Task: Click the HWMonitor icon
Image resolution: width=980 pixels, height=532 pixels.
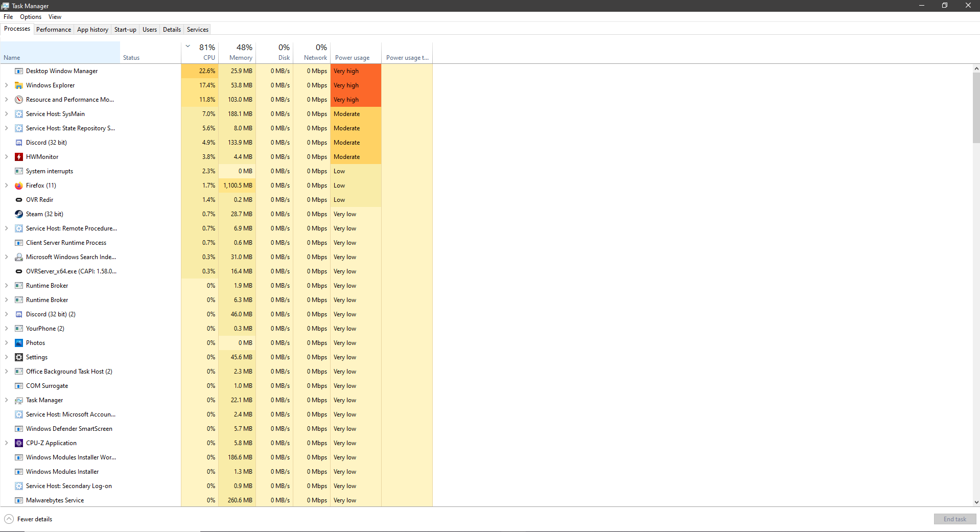Action: (19, 157)
